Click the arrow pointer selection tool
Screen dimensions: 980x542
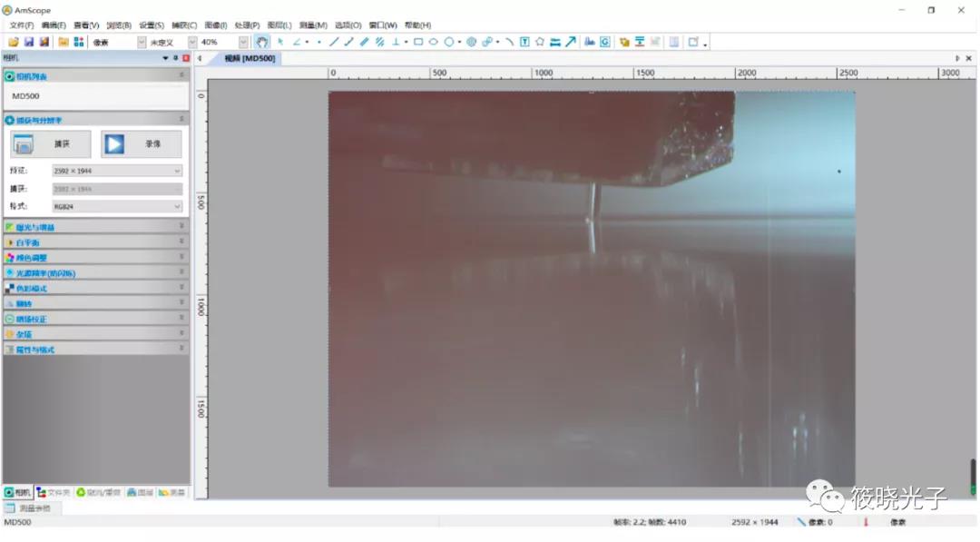[x=280, y=42]
